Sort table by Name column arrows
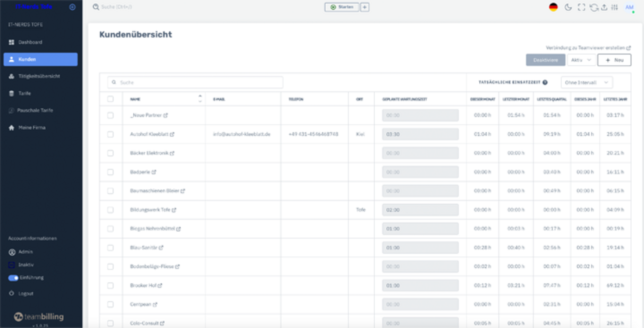 (x=200, y=99)
